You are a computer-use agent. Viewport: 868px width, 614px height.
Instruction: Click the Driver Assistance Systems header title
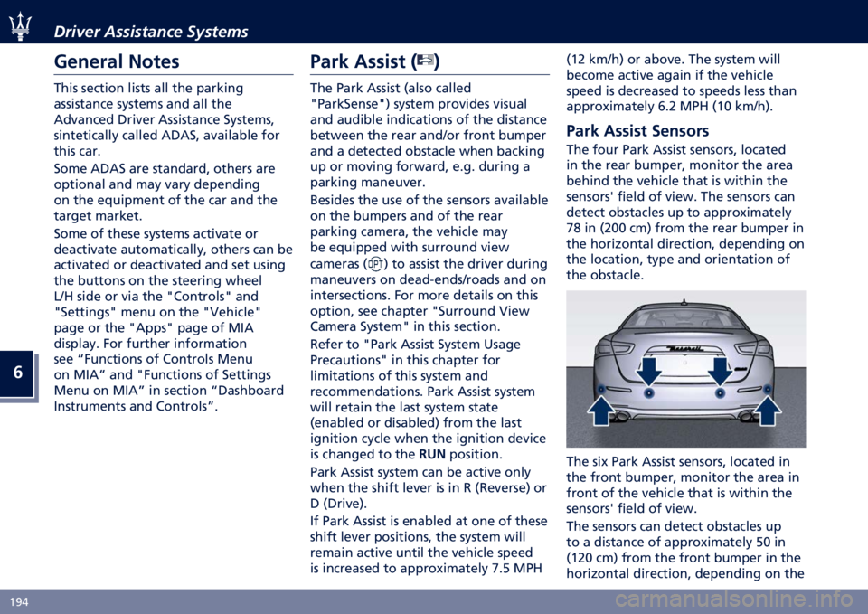coord(151,33)
